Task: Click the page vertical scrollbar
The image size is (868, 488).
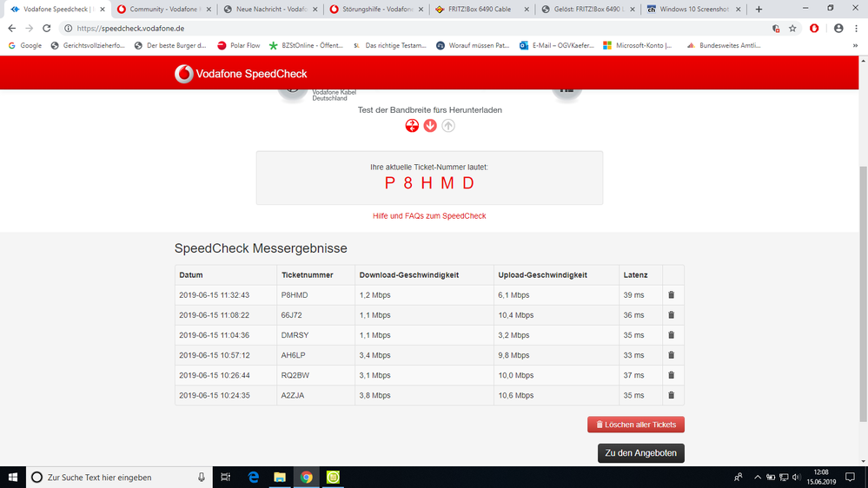Action: [x=863, y=293]
